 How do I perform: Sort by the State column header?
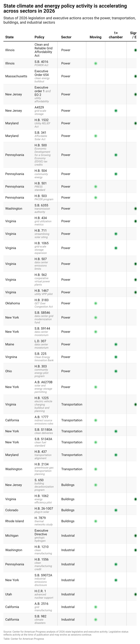(10, 37)
